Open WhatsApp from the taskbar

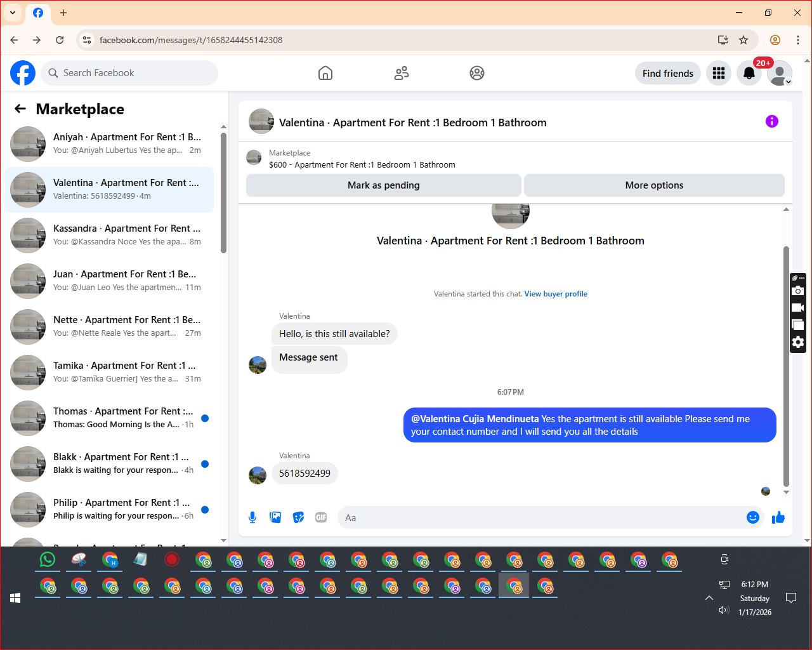point(48,559)
